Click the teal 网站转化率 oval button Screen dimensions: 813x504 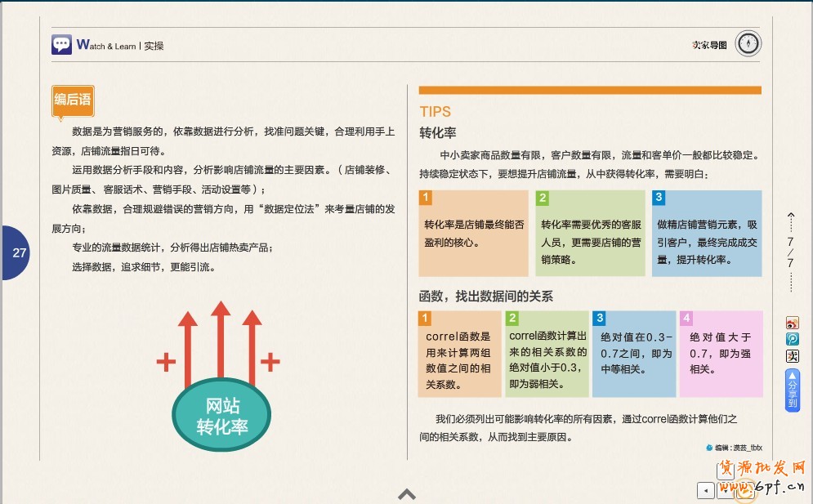click(221, 417)
